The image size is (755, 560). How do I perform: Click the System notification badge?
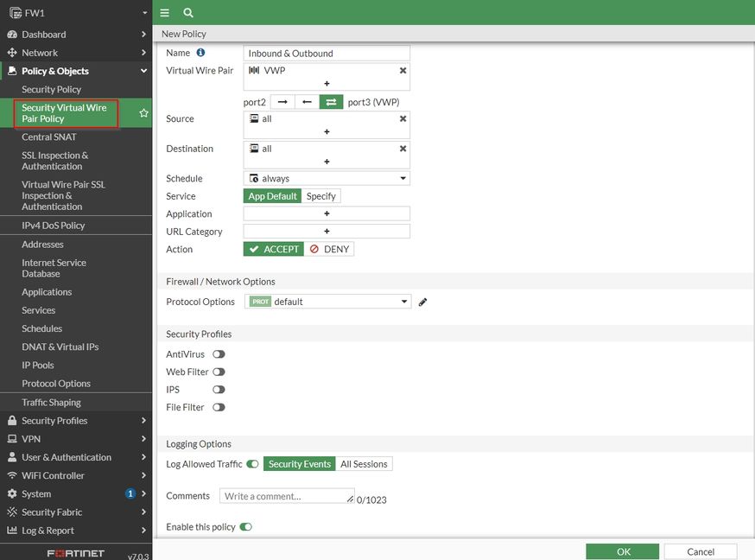point(130,493)
